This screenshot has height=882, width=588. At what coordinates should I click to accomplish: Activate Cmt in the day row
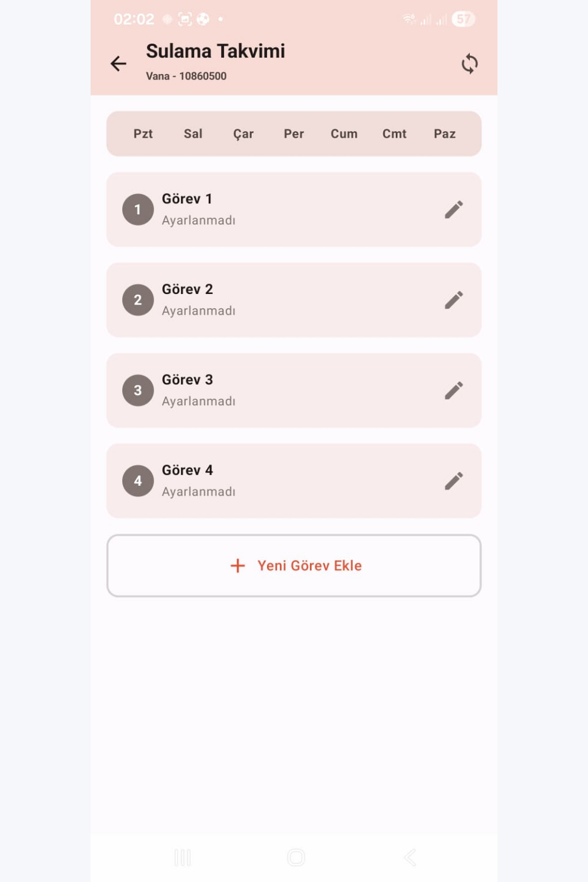click(394, 133)
